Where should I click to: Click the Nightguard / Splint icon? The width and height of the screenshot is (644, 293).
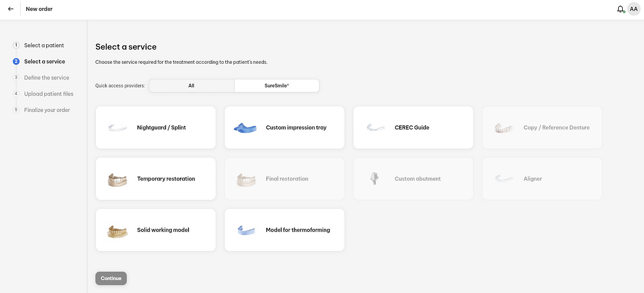click(118, 128)
